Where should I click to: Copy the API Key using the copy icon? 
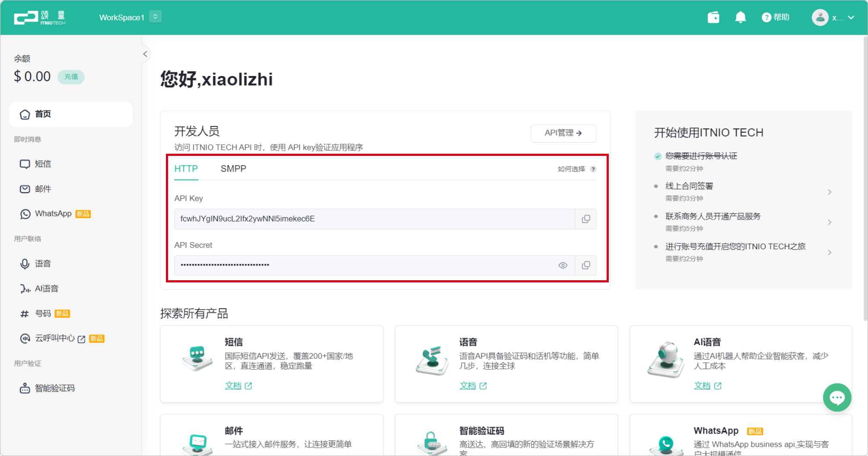(x=585, y=219)
